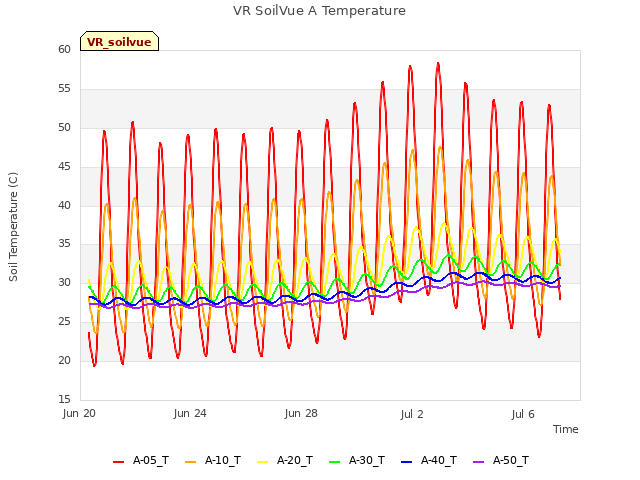Click the yellow A-20_T legend color marker
Screen dimensions: 640x480
click(262, 462)
